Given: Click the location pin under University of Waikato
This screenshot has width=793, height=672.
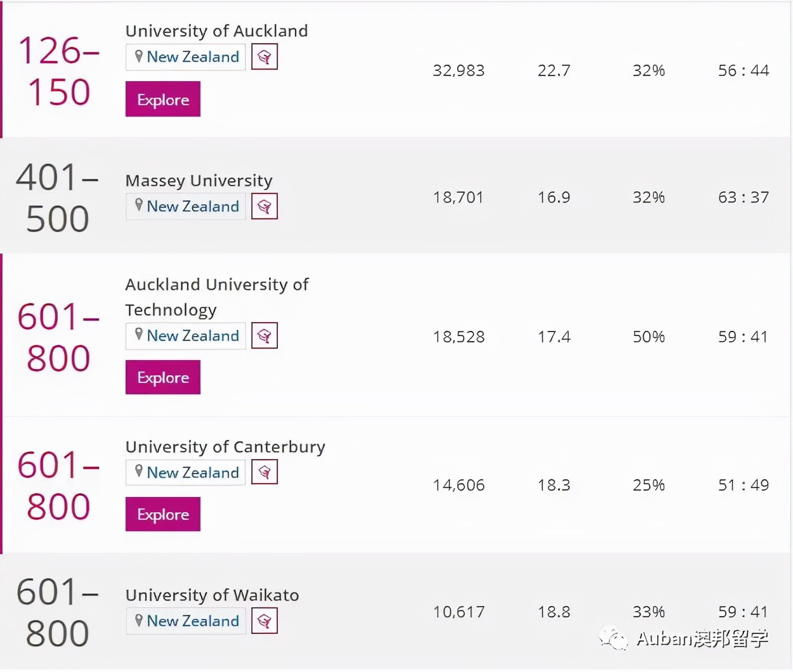Looking at the screenshot, I should click(138, 621).
